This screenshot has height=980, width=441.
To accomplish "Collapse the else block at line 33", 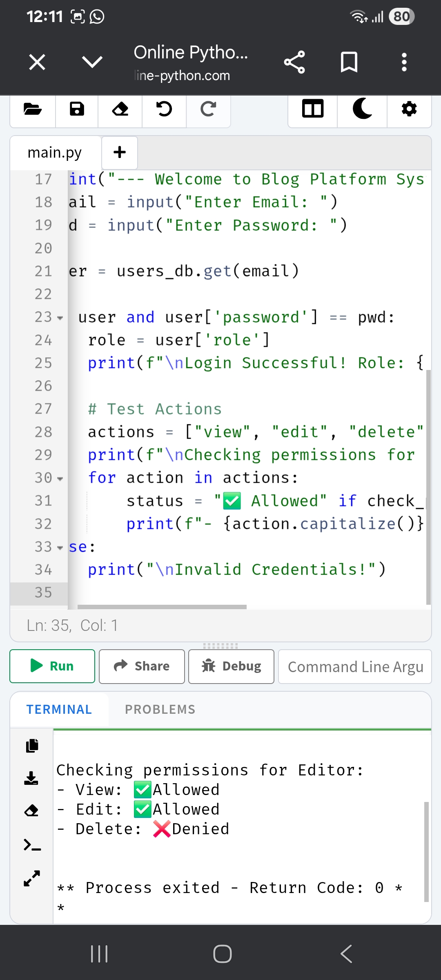I will pyautogui.click(x=60, y=548).
